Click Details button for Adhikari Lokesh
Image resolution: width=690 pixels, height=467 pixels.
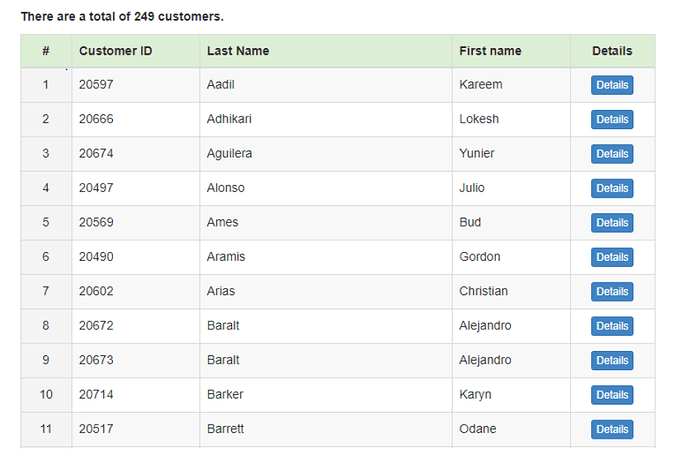pos(612,120)
